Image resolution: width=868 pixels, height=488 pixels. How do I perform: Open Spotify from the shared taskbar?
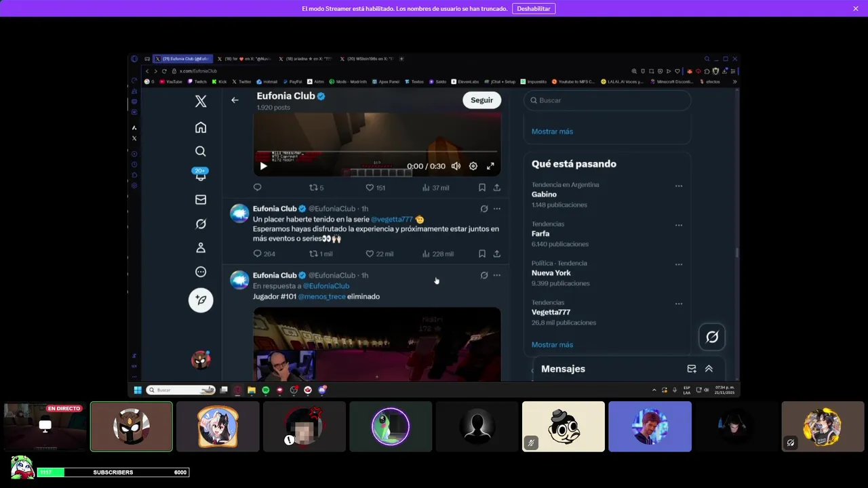tap(265, 390)
